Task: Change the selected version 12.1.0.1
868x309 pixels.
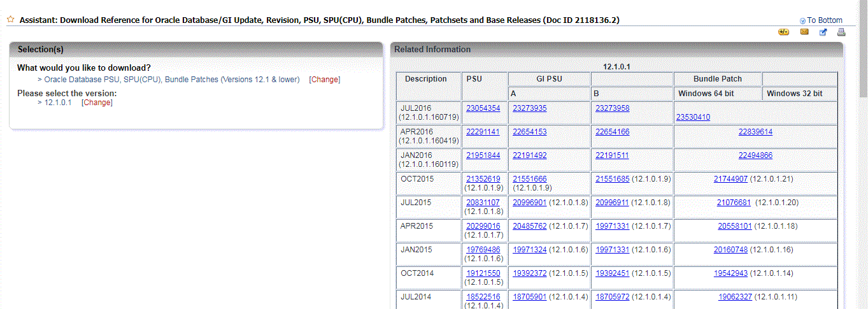Action: pos(97,103)
